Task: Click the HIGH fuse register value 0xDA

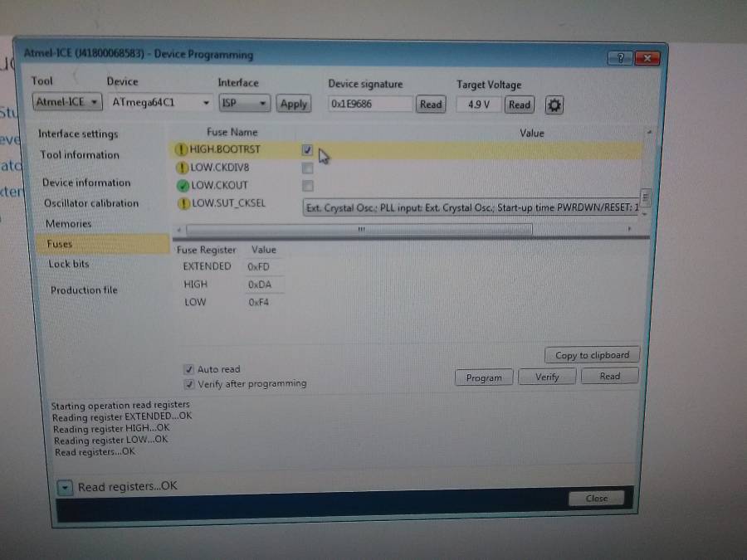Action: pos(260,285)
